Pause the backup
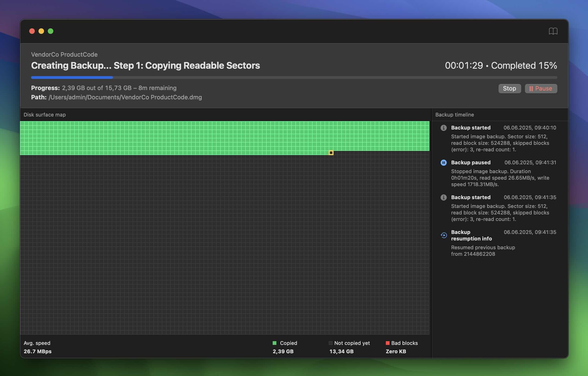Screen dimensions: 588x376 [x=541, y=88]
